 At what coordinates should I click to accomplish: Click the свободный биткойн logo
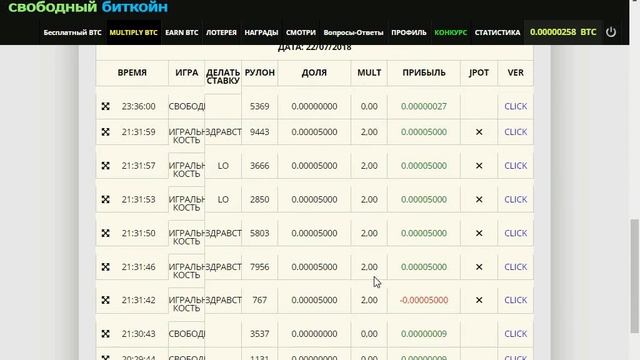(88, 7)
